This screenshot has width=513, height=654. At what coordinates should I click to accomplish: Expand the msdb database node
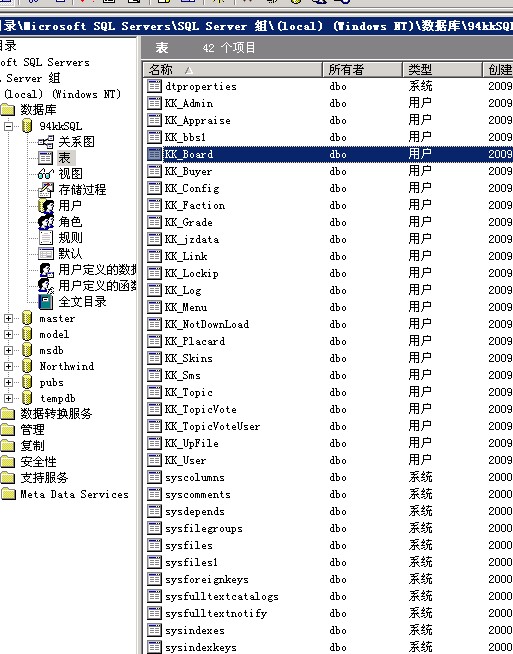[x=8, y=350]
